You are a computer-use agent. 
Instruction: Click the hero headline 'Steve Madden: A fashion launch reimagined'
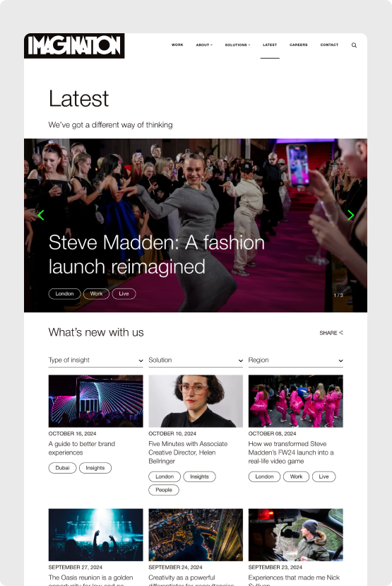tap(157, 254)
